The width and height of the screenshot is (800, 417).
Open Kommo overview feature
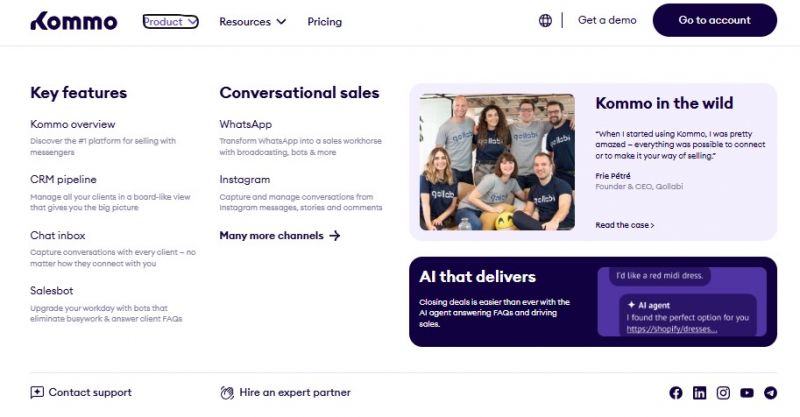point(72,124)
